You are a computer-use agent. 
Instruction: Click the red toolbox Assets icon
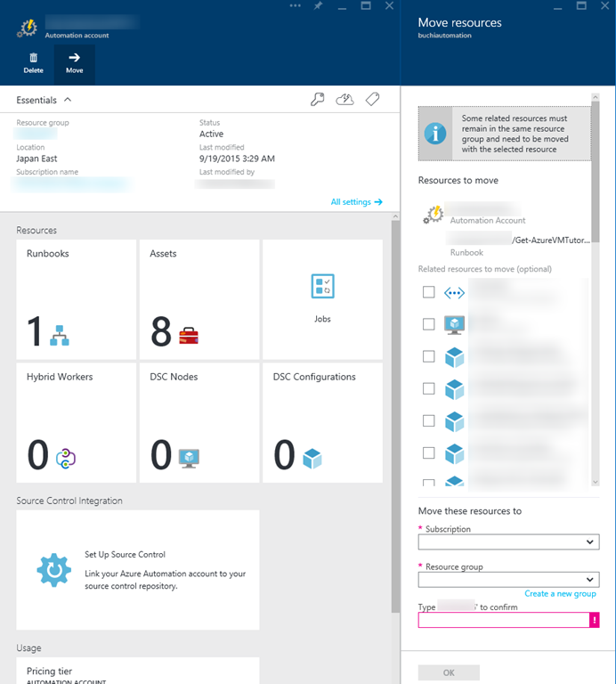[x=189, y=336]
